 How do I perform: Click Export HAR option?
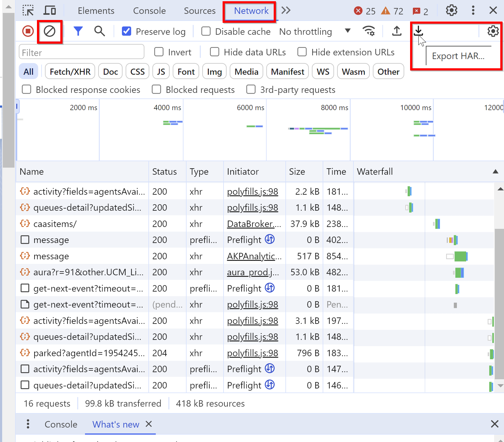click(458, 56)
